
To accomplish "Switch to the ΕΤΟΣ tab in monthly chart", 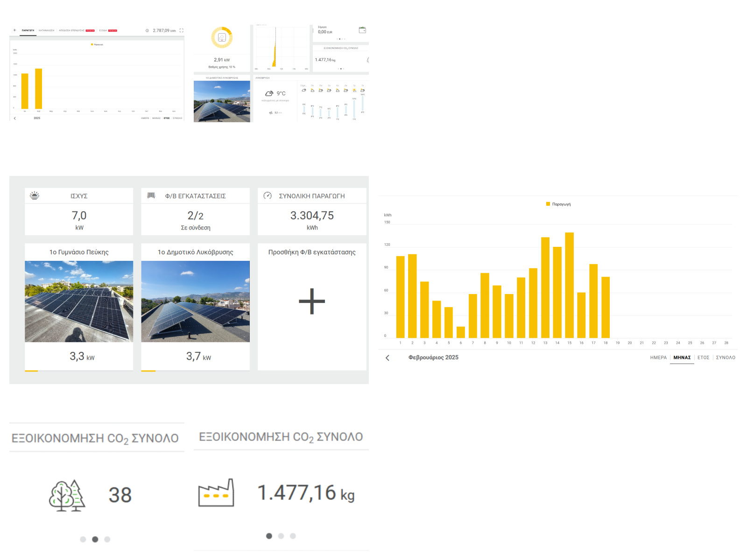I will [x=703, y=357].
